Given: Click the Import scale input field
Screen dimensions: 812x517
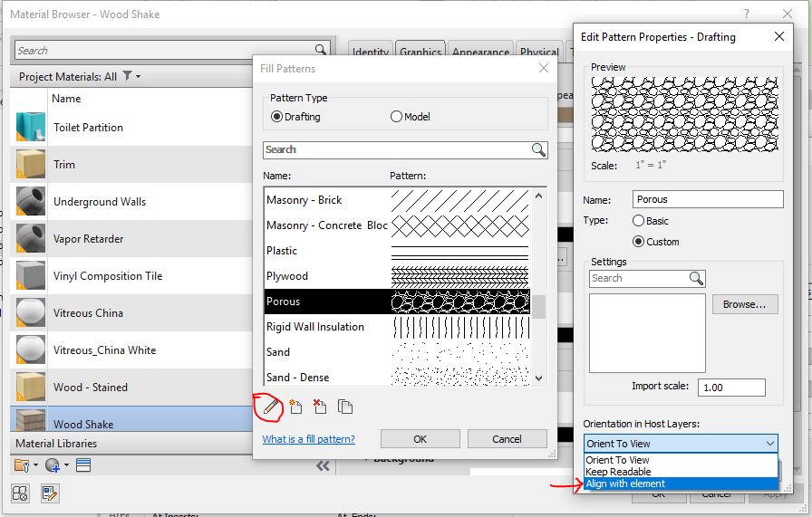Looking at the screenshot, I should [731, 388].
